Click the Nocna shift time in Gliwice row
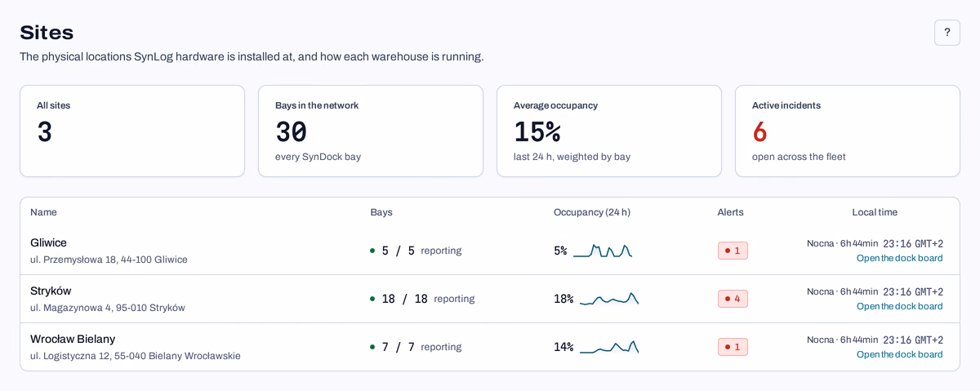The image size is (980, 391). [842, 243]
